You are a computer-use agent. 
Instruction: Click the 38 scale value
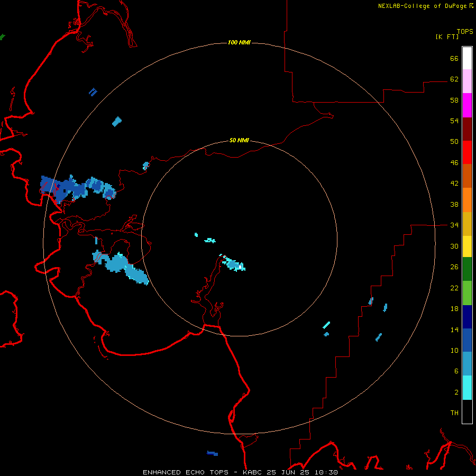[x=454, y=204]
